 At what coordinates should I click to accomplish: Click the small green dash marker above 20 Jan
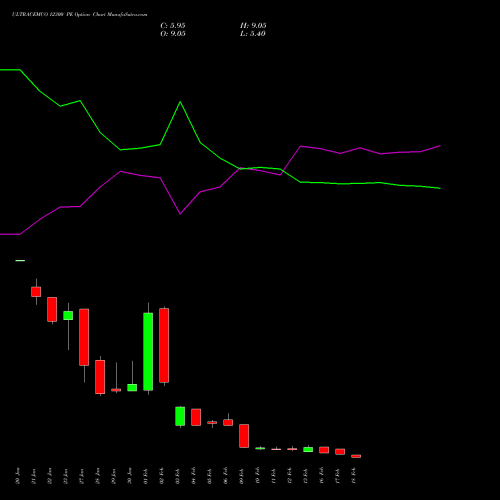tap(20, 260)
